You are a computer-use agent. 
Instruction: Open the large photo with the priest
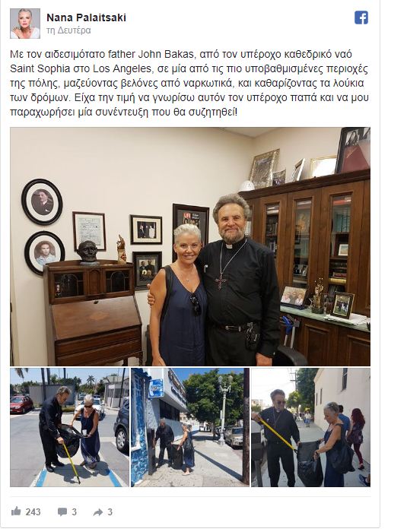pyautogui.click(x=190, y=246)
